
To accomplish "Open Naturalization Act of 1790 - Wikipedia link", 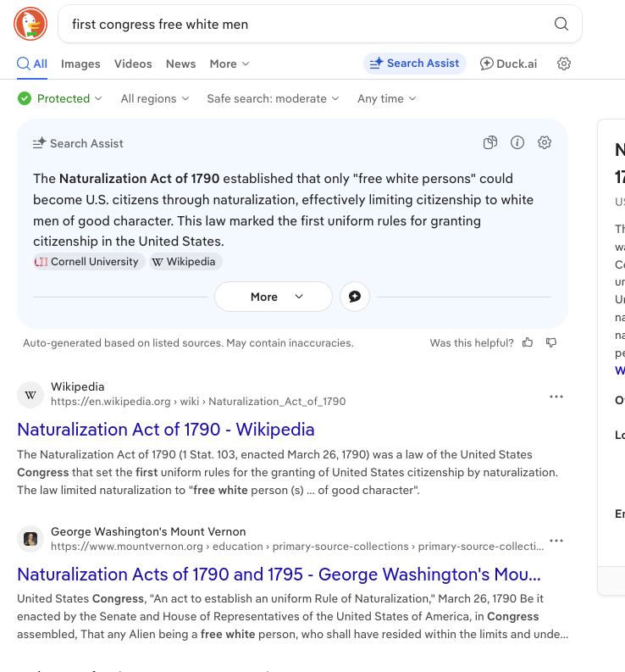I will (x=166, y=430).
